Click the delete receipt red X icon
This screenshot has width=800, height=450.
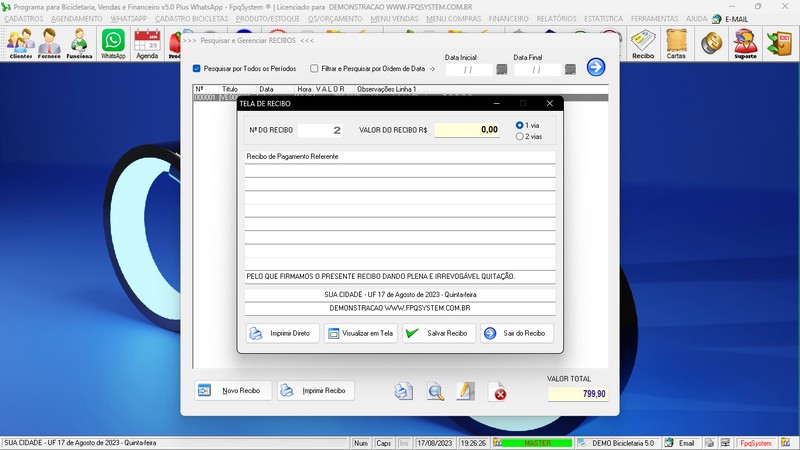coord(497,391)
